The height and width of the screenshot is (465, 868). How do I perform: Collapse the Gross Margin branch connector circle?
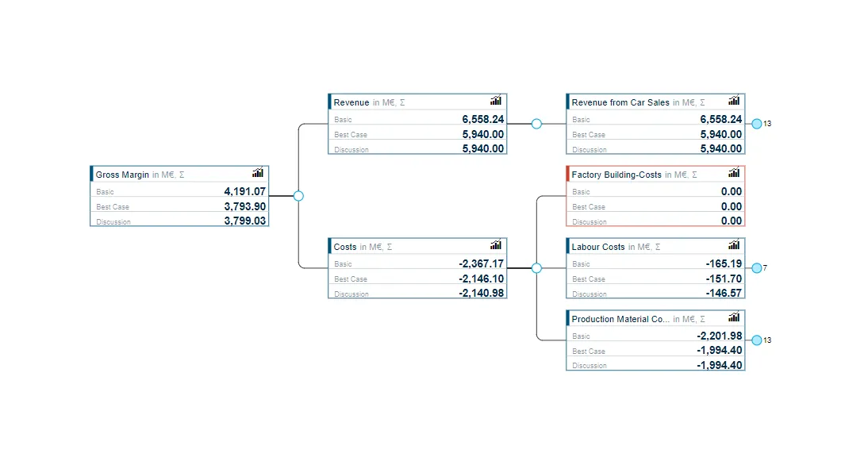(298, 196)
